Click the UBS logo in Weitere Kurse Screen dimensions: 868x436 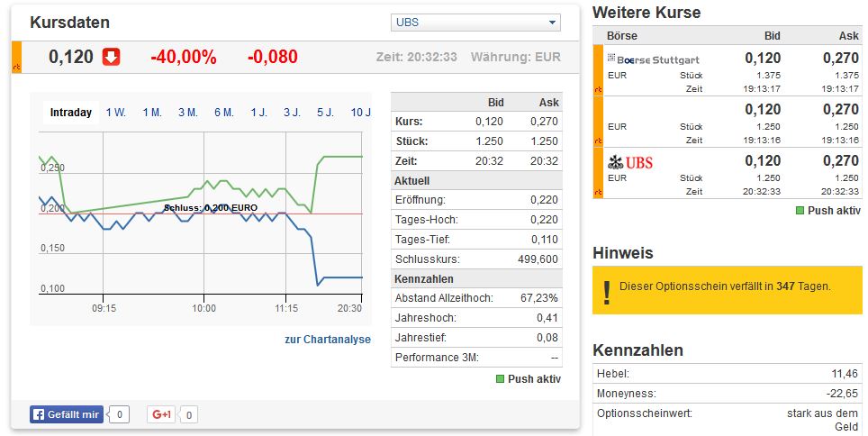(x=630, y=163)
